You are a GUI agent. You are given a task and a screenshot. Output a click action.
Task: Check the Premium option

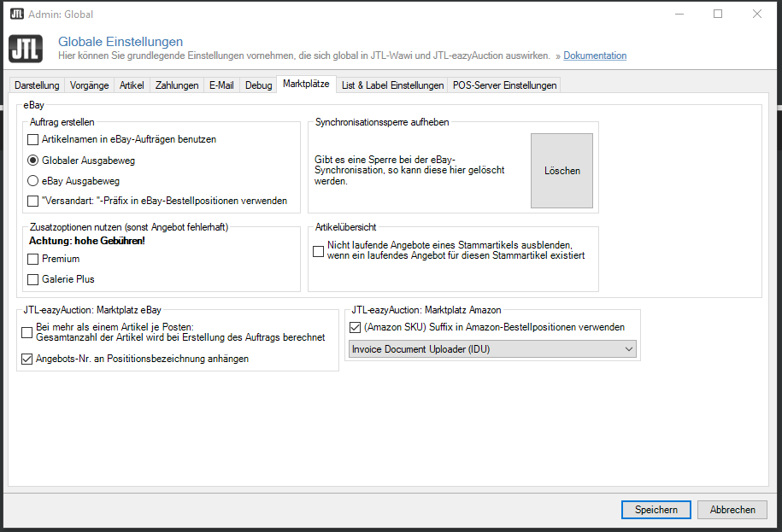tap(32, 259)
